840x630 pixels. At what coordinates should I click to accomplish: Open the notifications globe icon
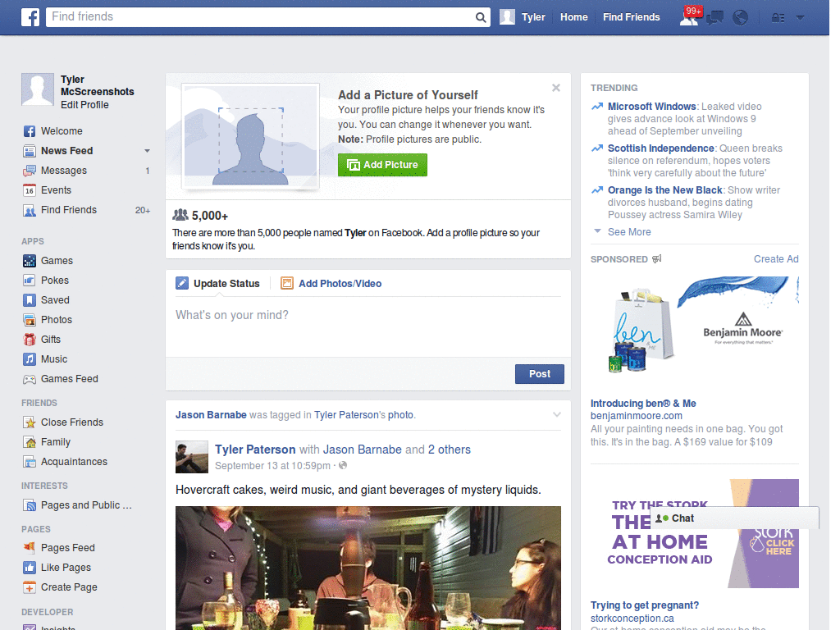coord(741,18)
